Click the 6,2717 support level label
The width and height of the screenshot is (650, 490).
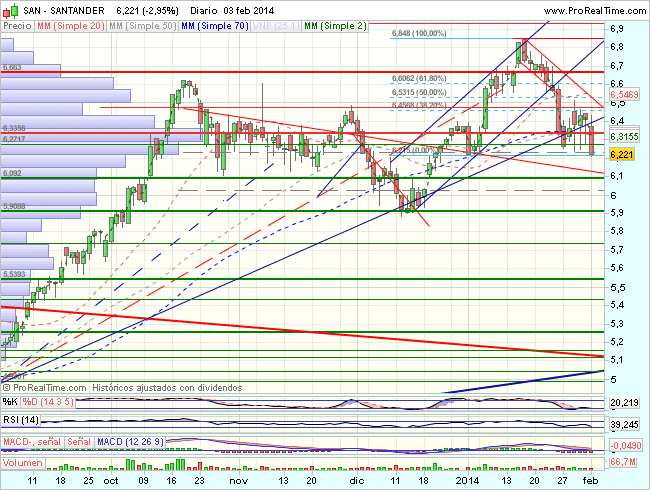pyautogui.click(x=14, y=139)
